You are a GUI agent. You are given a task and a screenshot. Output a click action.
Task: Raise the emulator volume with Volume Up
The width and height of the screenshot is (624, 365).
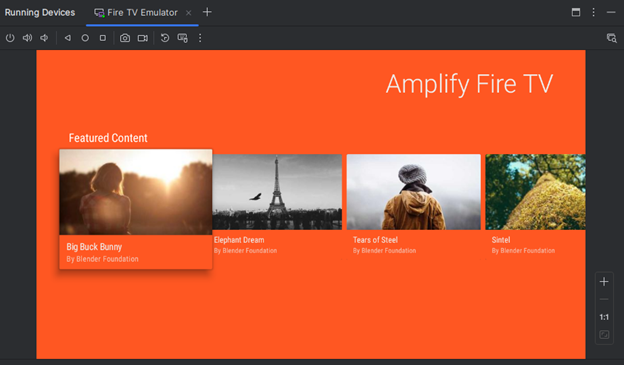tap(27, 38)
